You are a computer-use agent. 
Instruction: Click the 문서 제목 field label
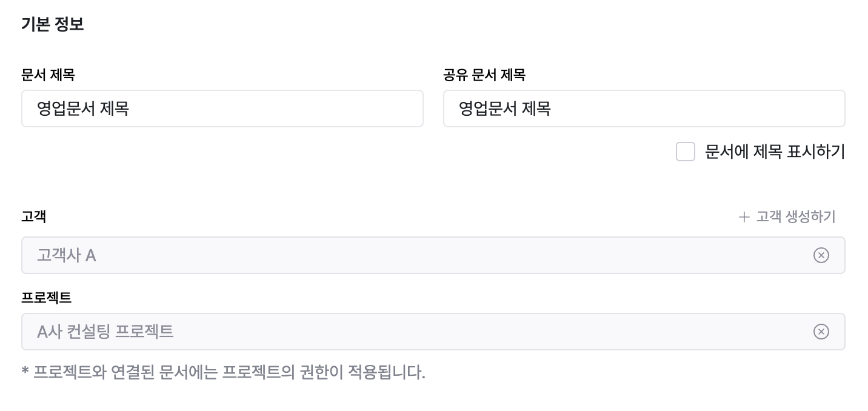[48, 75]
